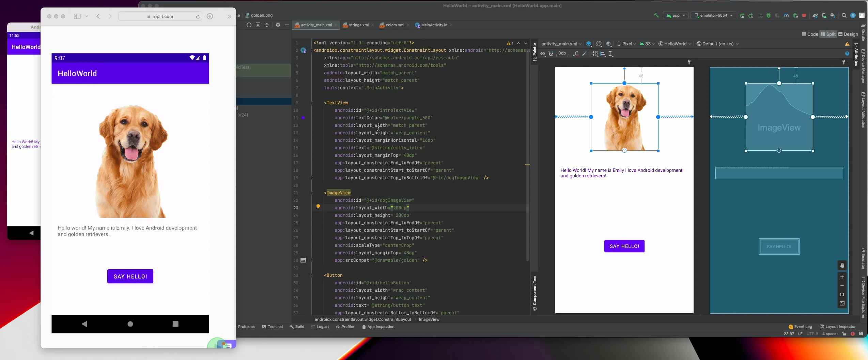Open project panel gear settings
Image resolution: width=868 pixels, height=360 pixels.
point(278,25)
